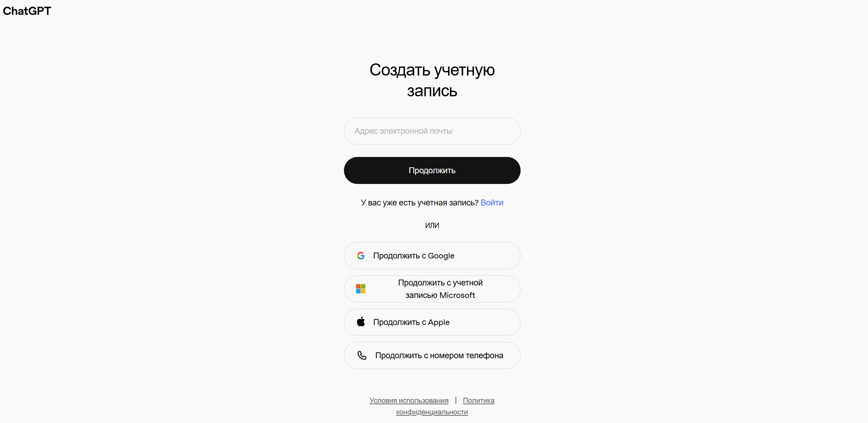Open the "Войти" sign-in link
This screenshot has height=423, width=868.
[492, 203]
